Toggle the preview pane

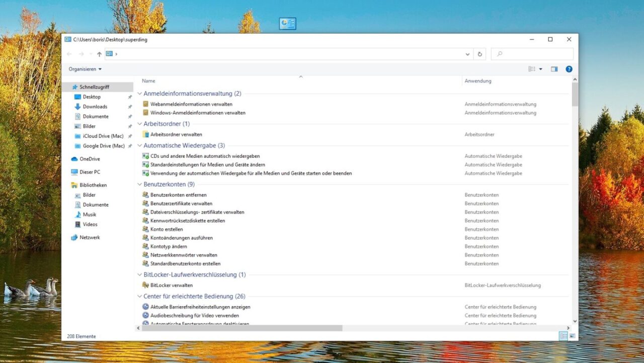coord(554,69)
